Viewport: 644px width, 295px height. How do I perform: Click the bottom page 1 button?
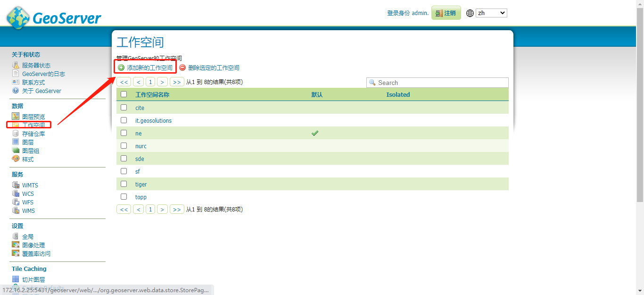click(x=150, y=209)
